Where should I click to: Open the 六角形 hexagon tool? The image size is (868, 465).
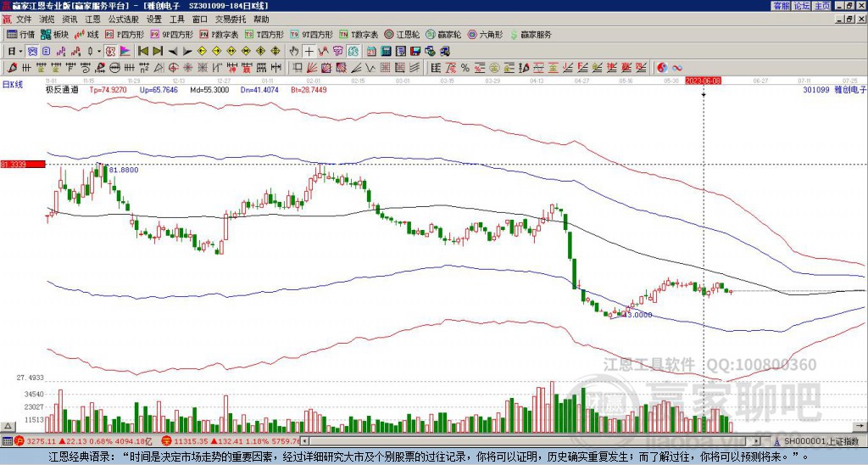[486, 34]
